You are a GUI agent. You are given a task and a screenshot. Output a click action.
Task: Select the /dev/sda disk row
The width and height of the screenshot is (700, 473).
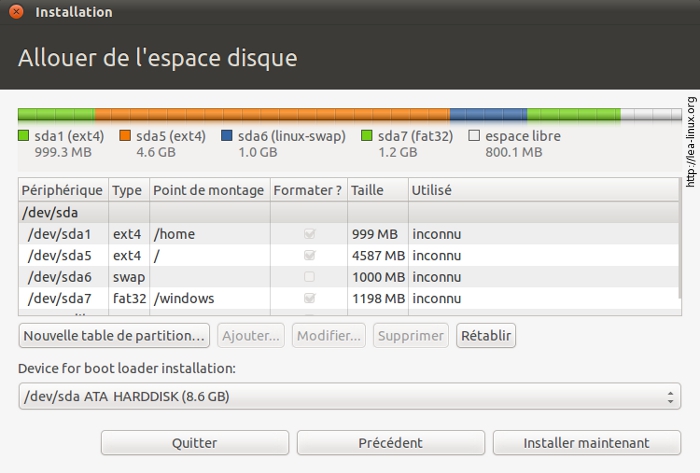pos(200,212)
